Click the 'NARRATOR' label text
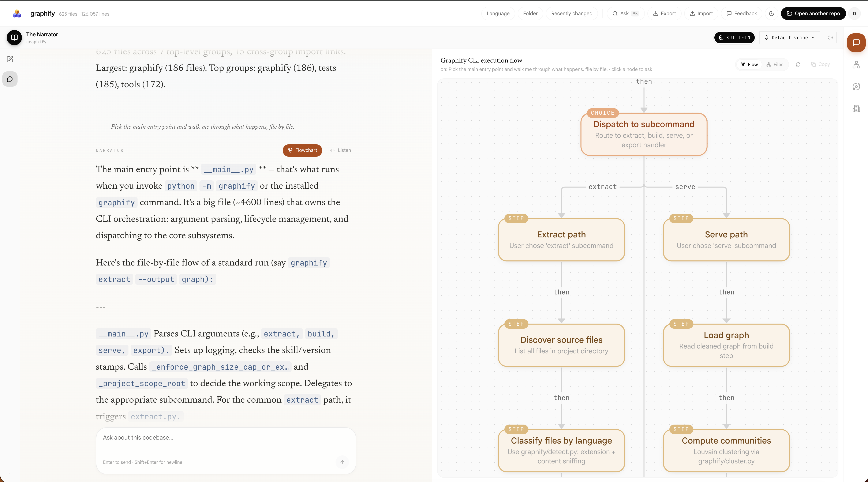Image resolution: width=868 pixels, height=482 pixels. click(110, 150)
